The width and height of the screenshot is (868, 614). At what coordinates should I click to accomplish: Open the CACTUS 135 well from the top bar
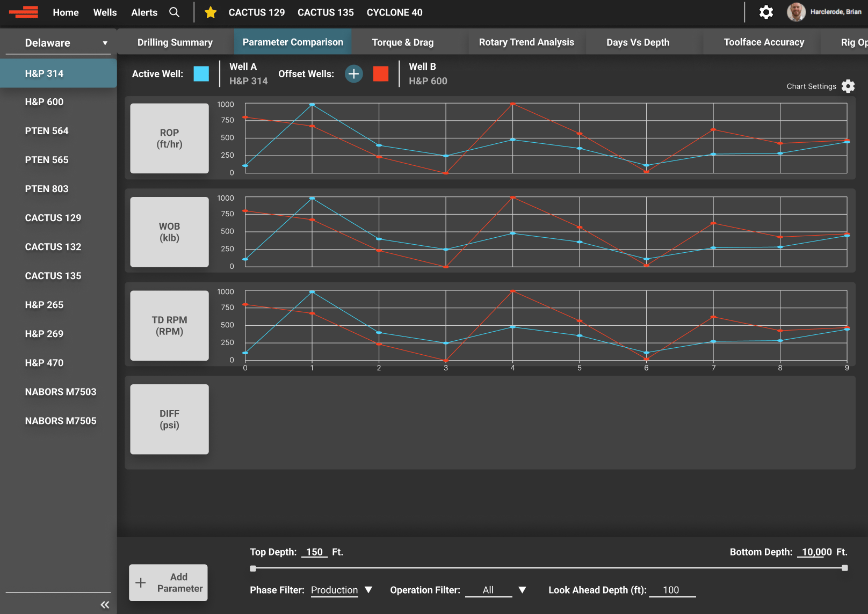pyautogui.click(x=325, y=12)
